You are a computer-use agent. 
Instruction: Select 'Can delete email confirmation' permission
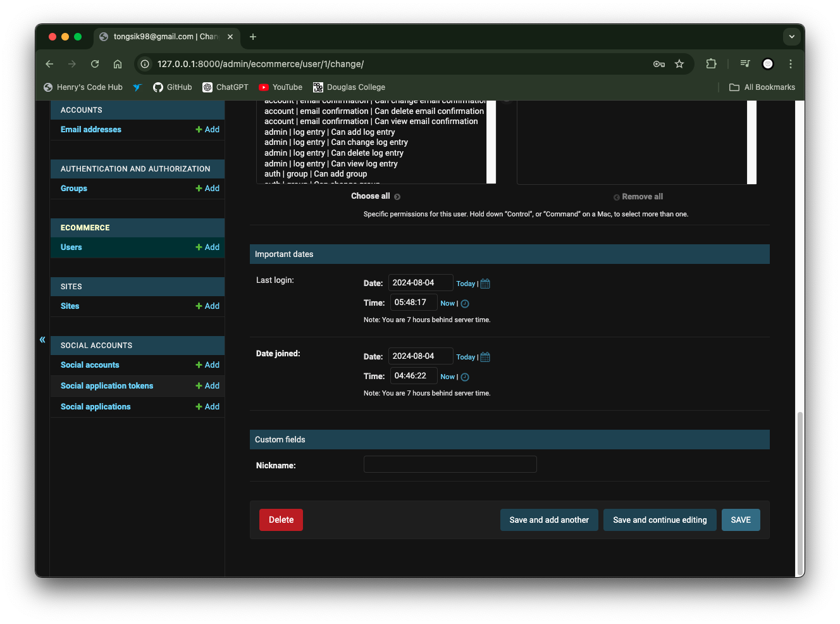[x=374, y=111]
